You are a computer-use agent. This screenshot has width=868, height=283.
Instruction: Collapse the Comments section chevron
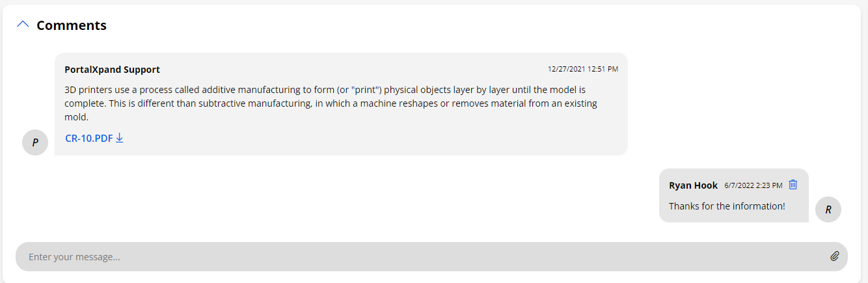[23, 25]
